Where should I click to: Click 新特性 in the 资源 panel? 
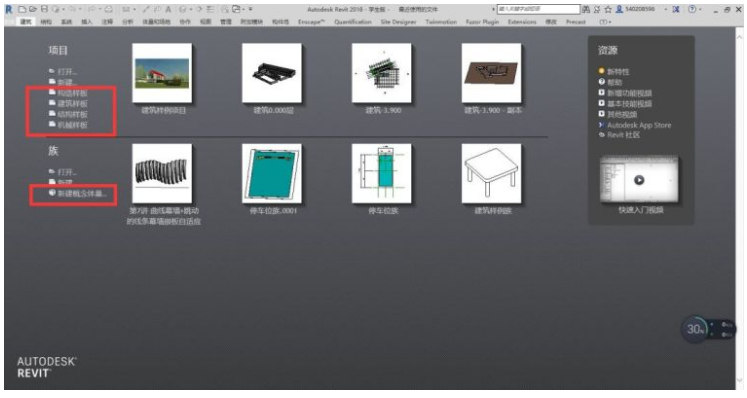coord(615,71)
